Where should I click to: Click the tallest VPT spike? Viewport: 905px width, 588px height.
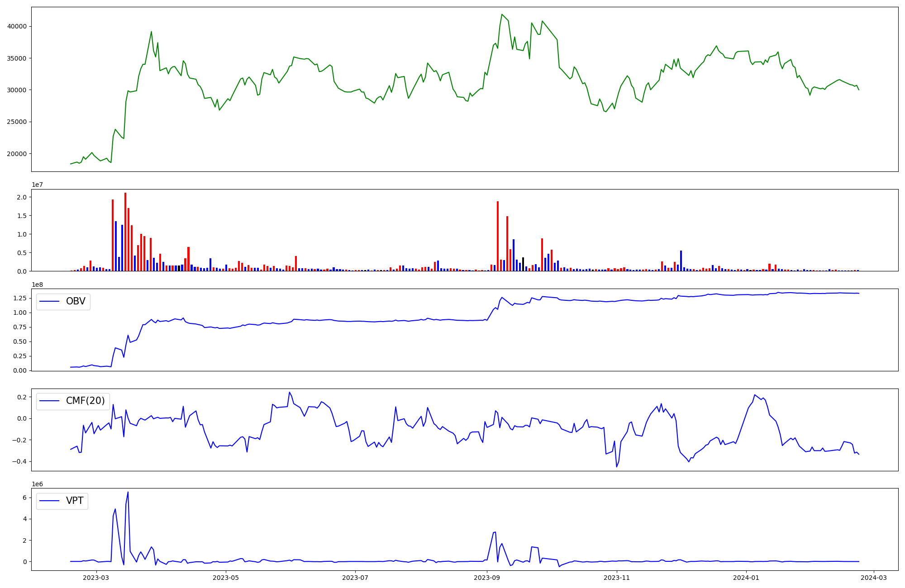128,493
